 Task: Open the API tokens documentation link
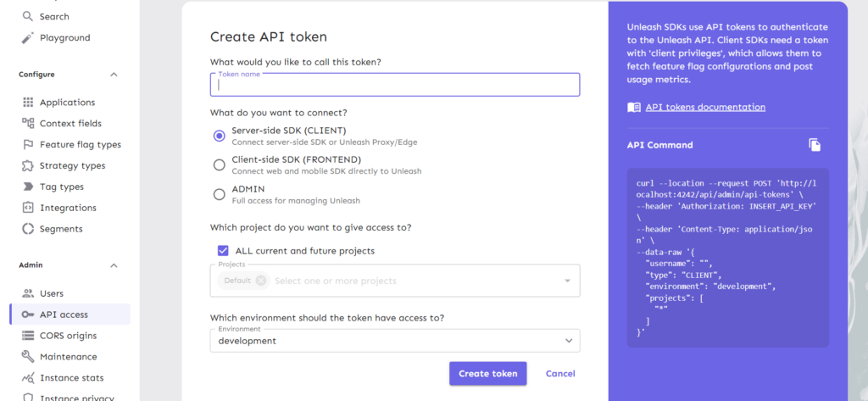(x=705, y=107)
